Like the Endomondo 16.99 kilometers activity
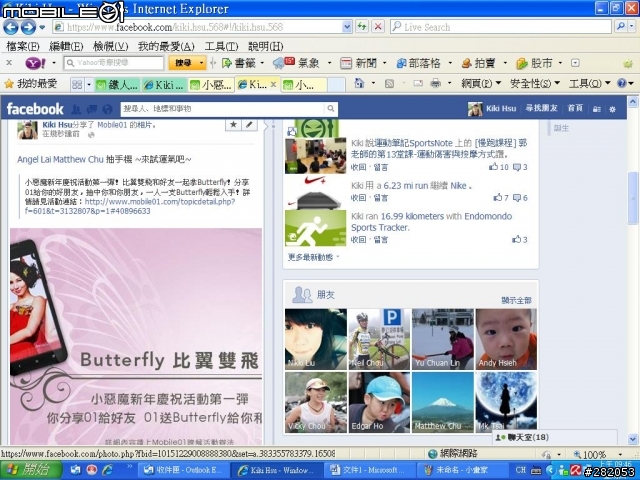This screenshot has width=640, height=480. pyautogui.click(x=517, y=239)
